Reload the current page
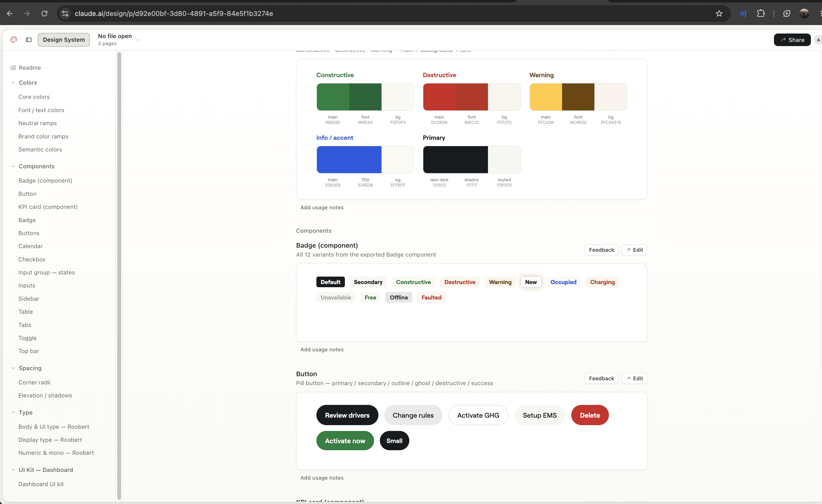The width and height of the screenshot is (822, 504). [x=44, y=14]
